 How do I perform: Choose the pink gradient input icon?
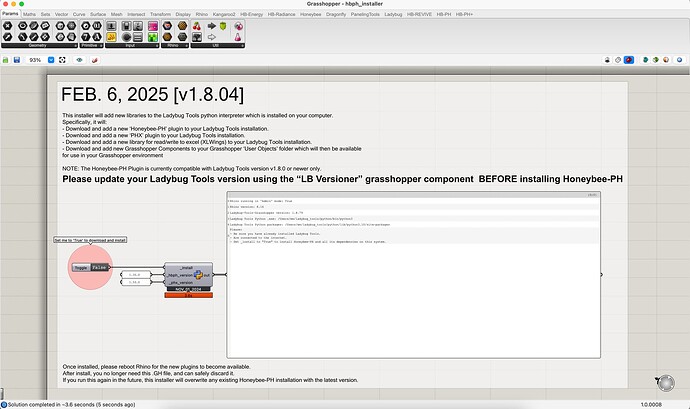coord(153,26)
